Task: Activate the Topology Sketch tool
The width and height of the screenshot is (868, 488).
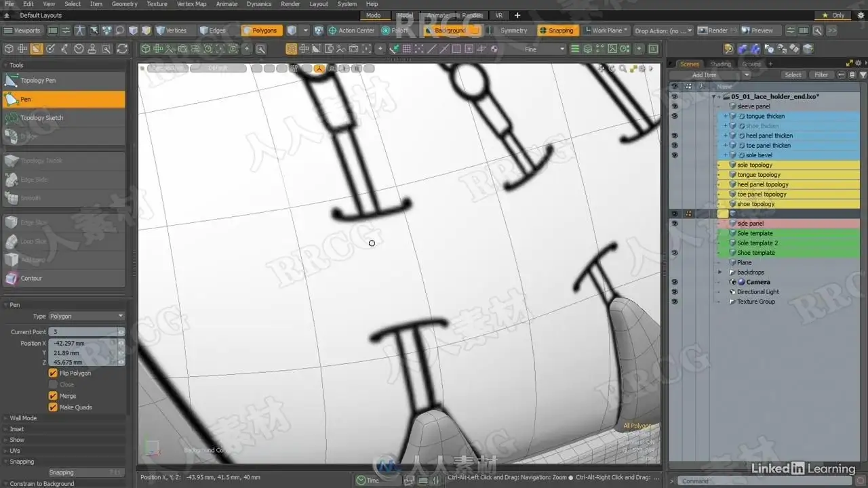Action: click(64, 118)
